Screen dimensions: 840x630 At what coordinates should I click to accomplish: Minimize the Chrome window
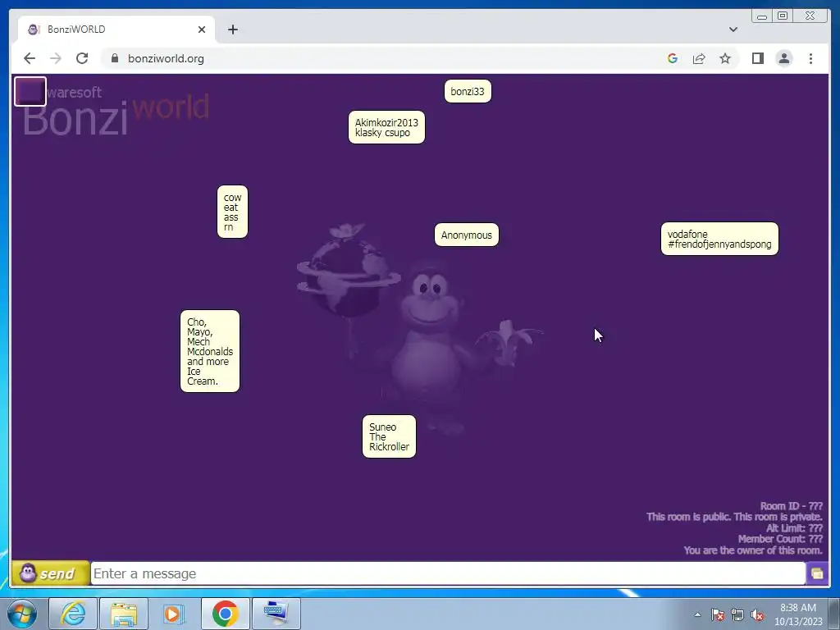point(762,16)
